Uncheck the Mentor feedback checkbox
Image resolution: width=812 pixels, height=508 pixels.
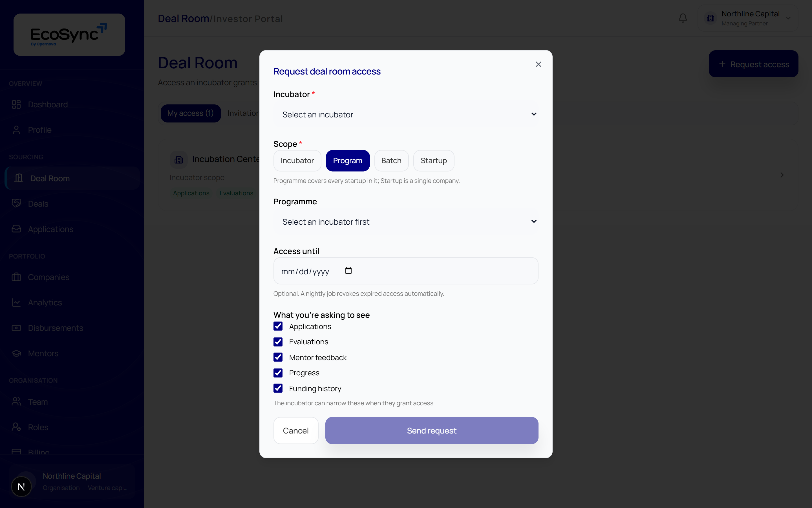(x=278, y=357)
